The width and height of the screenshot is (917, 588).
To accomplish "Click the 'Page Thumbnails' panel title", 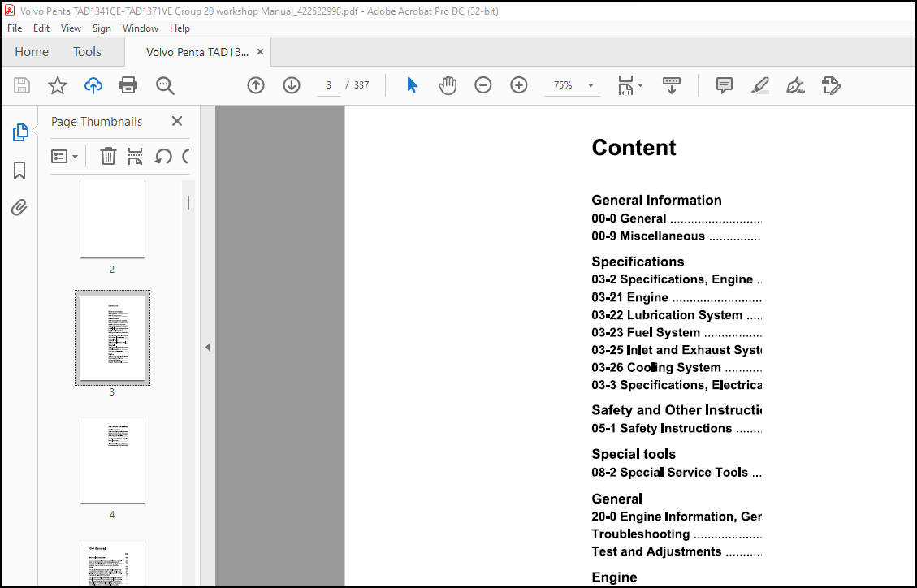I will pos(97,122).
